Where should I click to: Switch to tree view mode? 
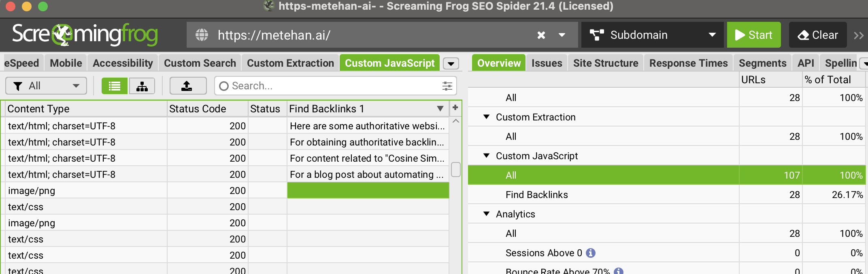[x=142, y=86]
